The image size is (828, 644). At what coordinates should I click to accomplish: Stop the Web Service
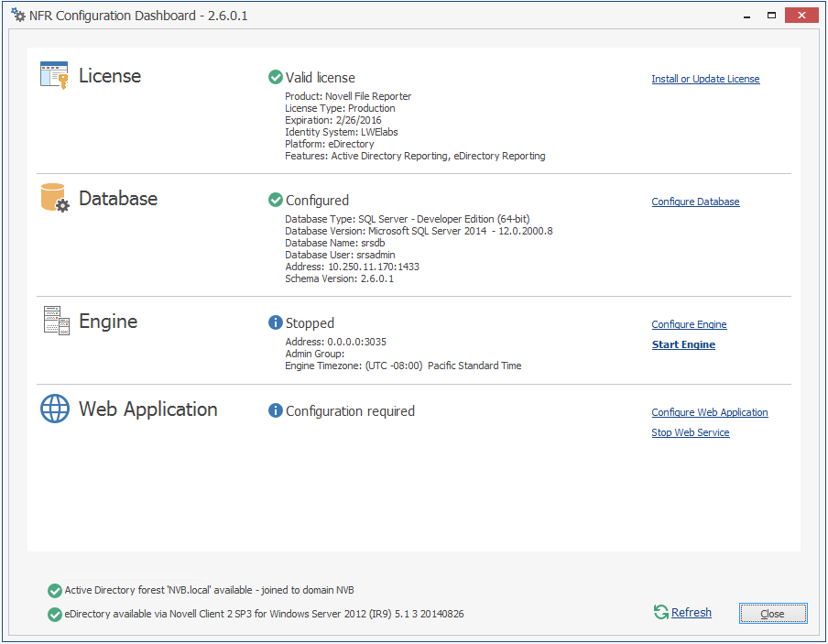(x=691, y=432)
